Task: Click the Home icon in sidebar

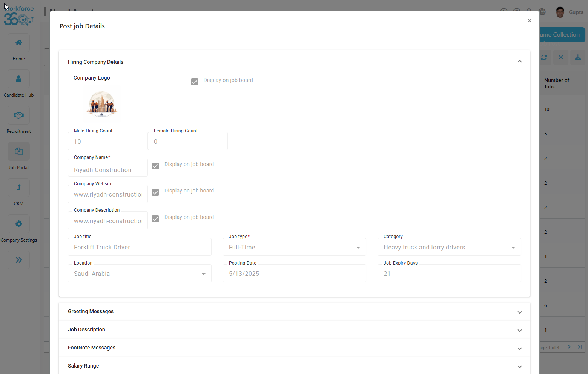Action: point(18,43)
